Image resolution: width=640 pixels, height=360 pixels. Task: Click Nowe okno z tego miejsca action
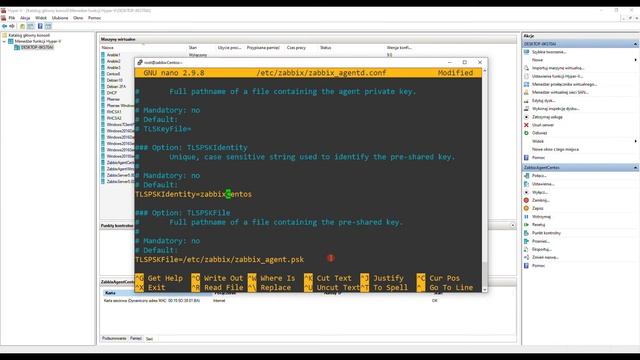tap(555, 149)
